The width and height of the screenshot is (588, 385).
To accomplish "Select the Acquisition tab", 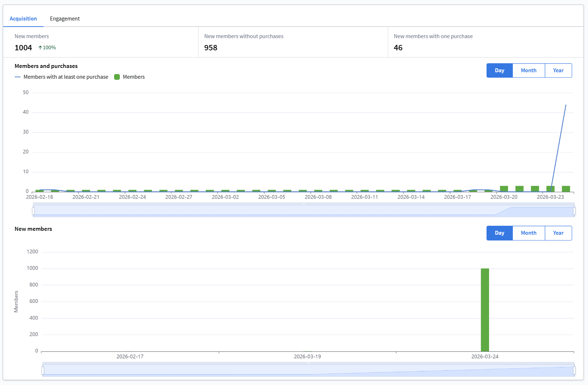I will (23, 19).
